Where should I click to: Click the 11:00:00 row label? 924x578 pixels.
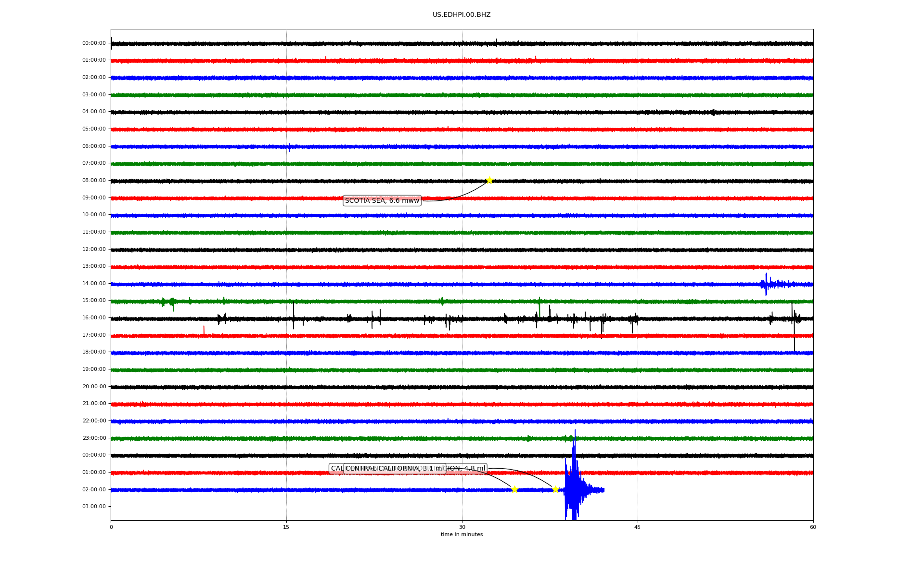tap(94, 232)
